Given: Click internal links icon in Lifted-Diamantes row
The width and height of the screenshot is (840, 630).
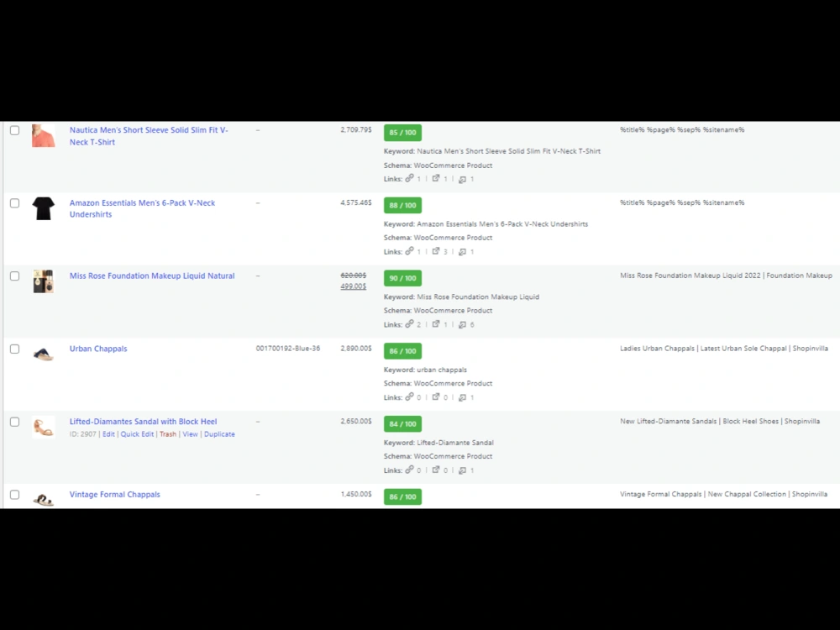Looking at the screenshot, I should pos(409,470).
